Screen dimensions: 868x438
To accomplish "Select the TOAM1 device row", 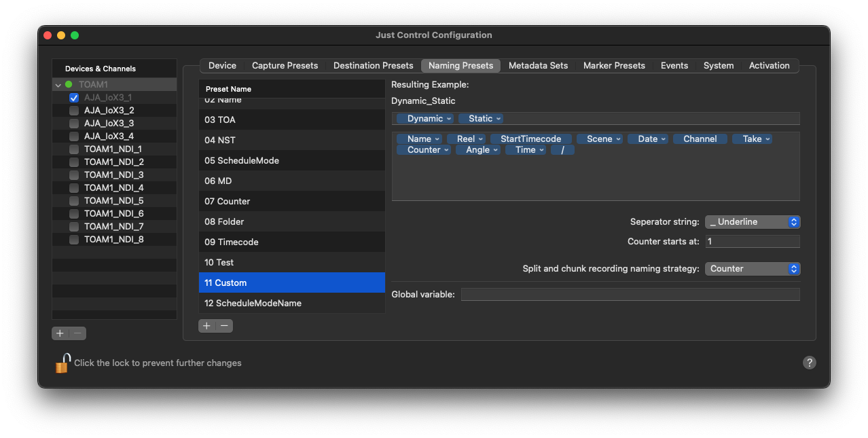I will click(x=114, y=85).
